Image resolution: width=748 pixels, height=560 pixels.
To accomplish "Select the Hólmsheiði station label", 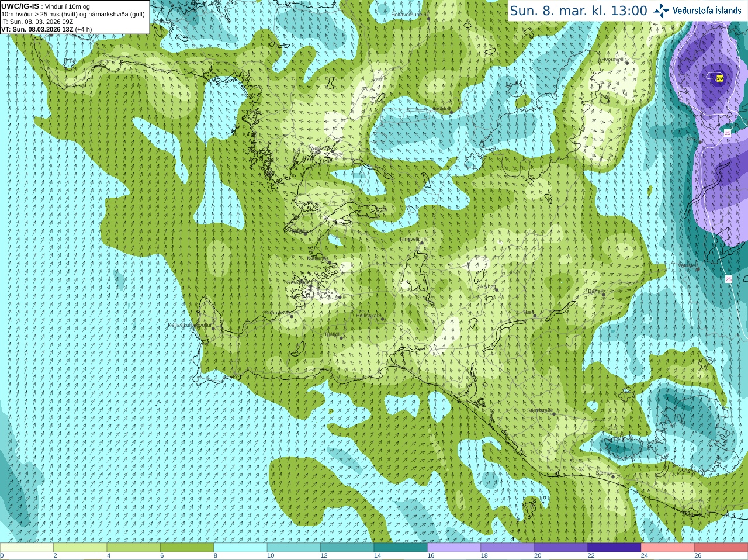I will click(325, 293).
